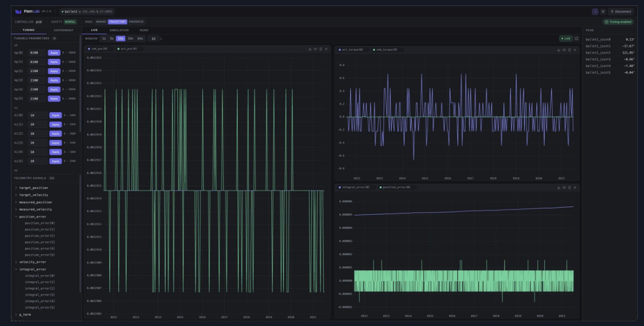The image size is (644, 326).
Task: Click the download icon on cmd_pos chart
Action: pos(310,49)
